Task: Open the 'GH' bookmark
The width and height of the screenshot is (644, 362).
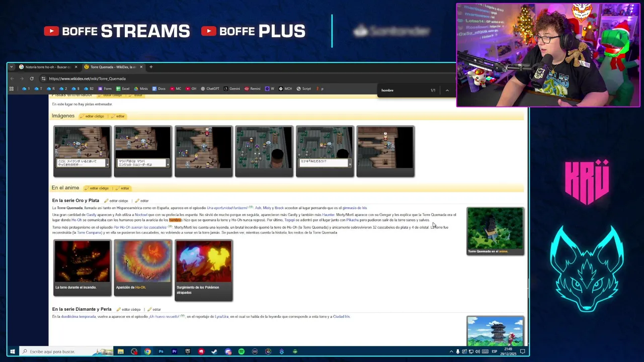Action: pos(191,88)
